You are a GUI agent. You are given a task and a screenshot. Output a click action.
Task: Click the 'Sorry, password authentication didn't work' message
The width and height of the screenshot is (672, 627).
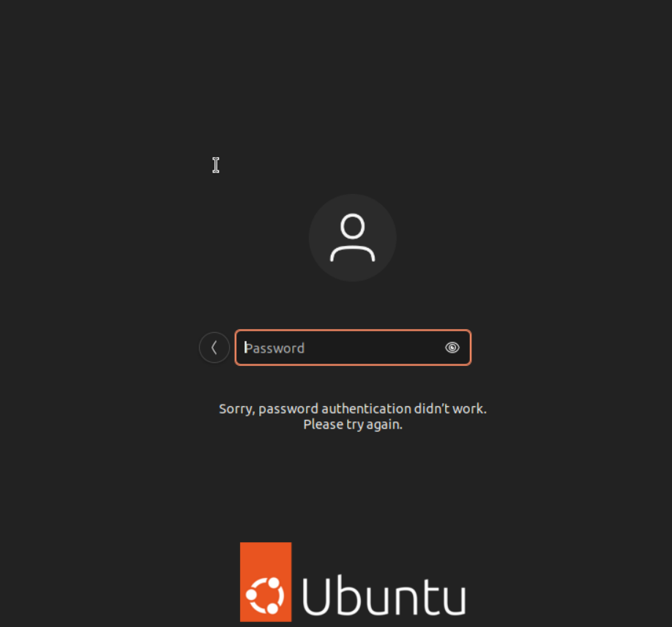353,408
